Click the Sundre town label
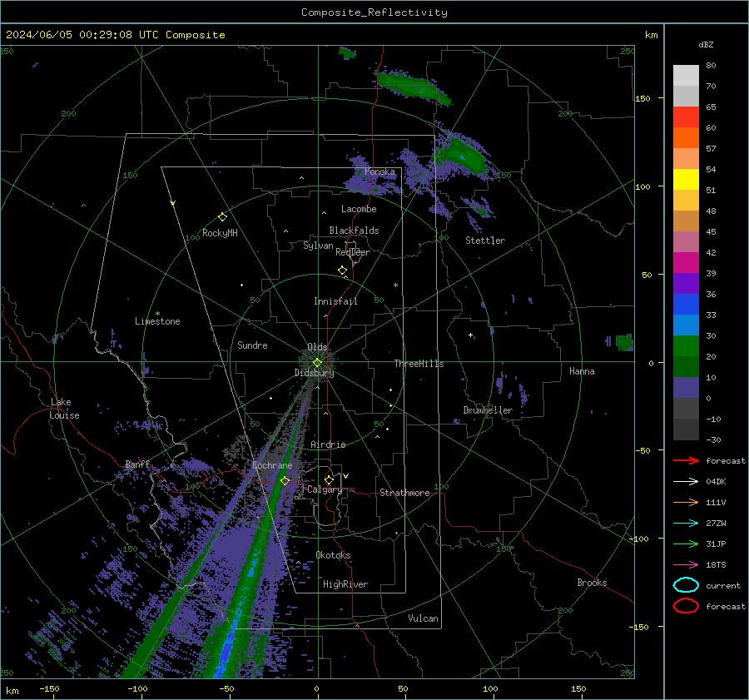Image resolution: width=749 pixels, height=700 pixels. click(252, 345)
